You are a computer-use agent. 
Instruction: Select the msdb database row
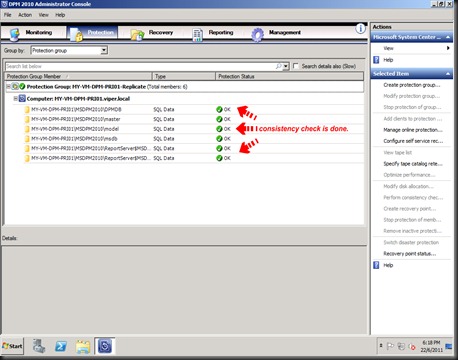point(188,138)
